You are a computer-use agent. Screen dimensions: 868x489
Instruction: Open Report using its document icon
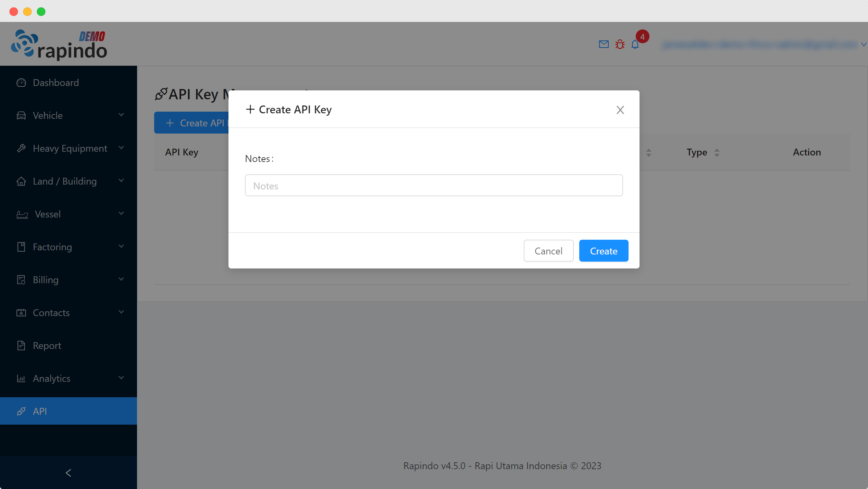click(21, 346)
